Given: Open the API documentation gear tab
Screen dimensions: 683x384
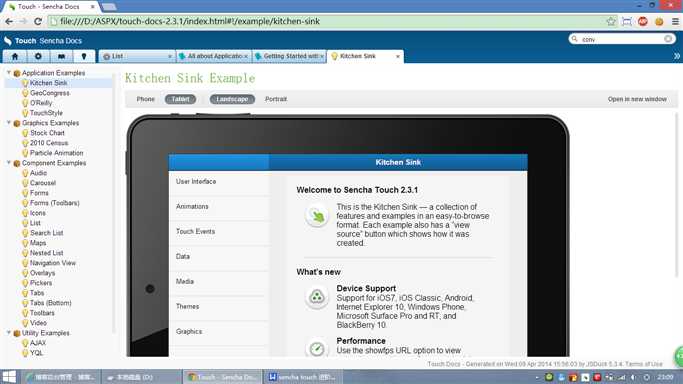Looking at the screenshot, I should click(38, 57).
